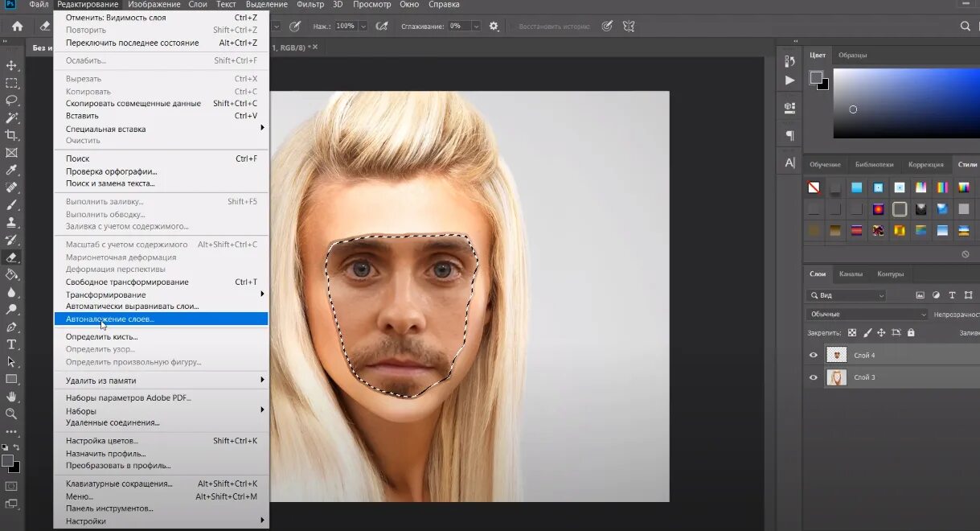Open smoothing options gear icon
The width and height of the screenshot is (980, 531).
[x=494, y=26]
